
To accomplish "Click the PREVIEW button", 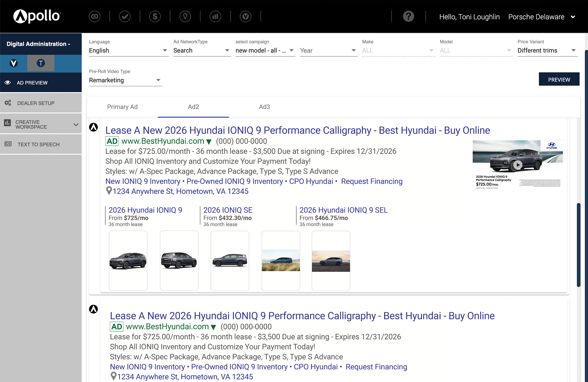I will point(559,79).
